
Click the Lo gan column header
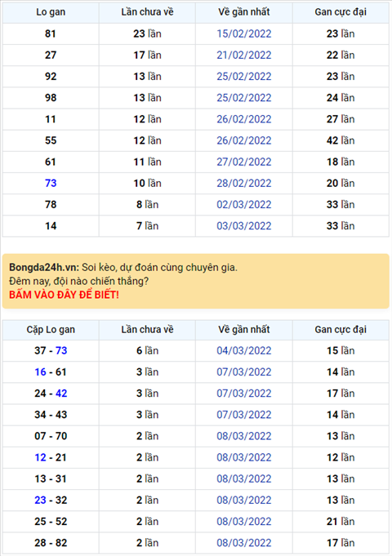coord(51,12)
